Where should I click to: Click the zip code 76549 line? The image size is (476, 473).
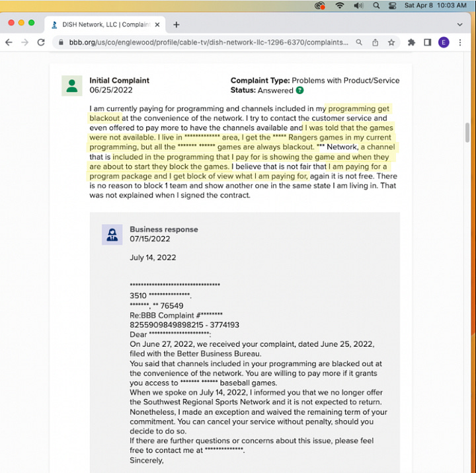pos(157,305)
